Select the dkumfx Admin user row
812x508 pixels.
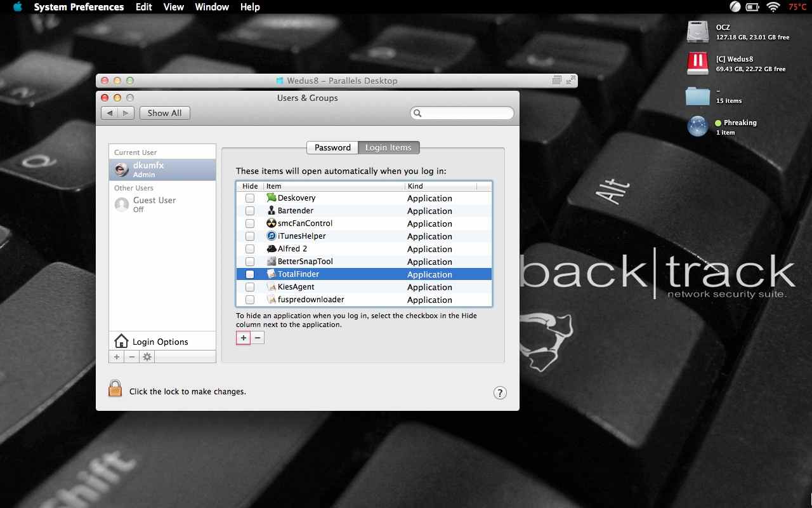(x=162, y=170)
